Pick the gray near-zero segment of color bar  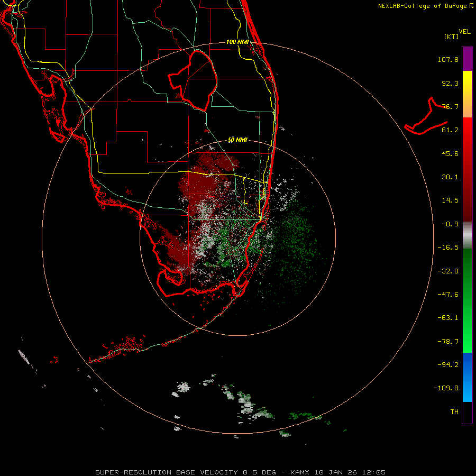click(467, 235)
